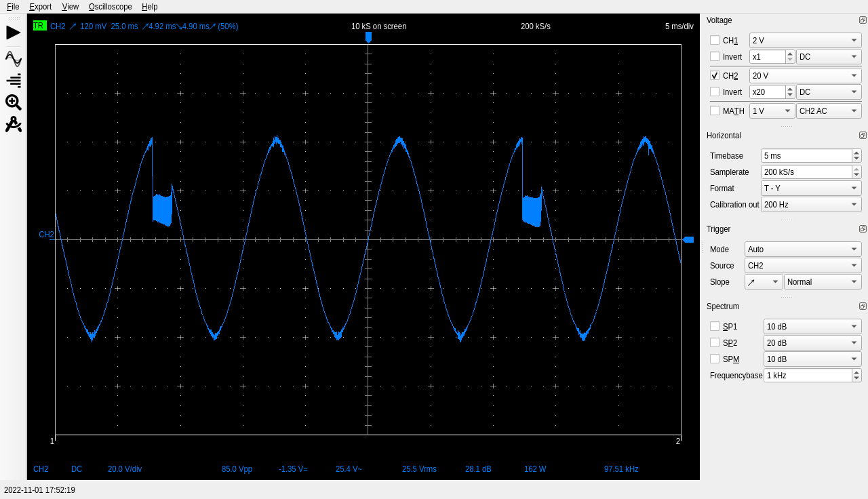The height and width of the screenshot is (499, 868).
Task: Step Samplerate 200 kS/s spinner up
Action: point(856,169)
